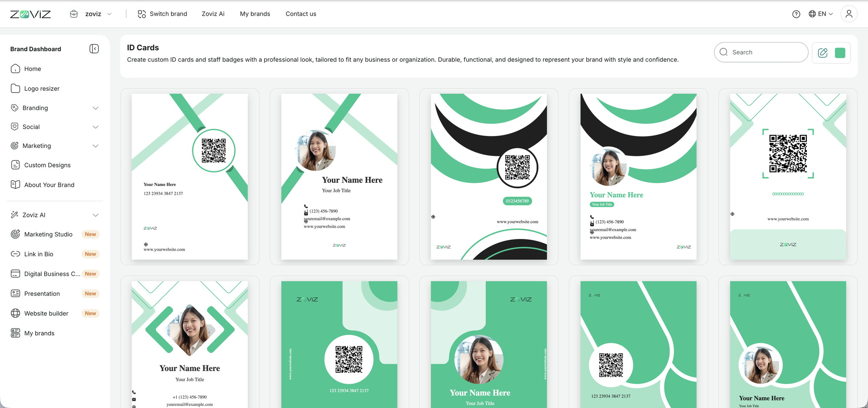Click the My brands sidebar icon

(x=15, y=333)
